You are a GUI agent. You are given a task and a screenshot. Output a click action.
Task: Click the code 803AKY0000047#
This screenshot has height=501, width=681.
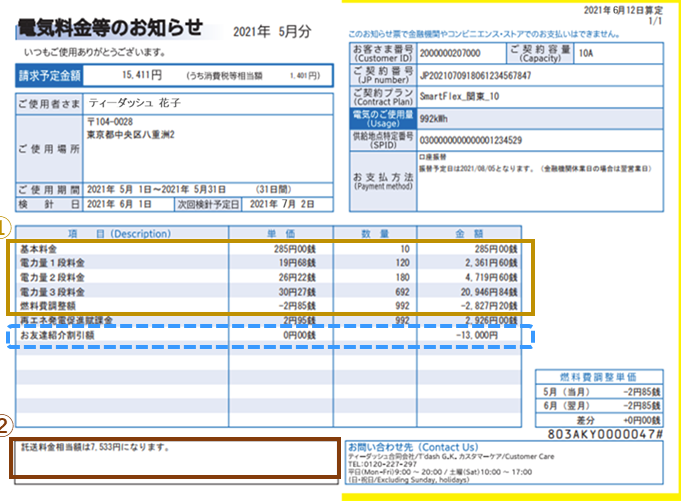(x=605, y=434)
